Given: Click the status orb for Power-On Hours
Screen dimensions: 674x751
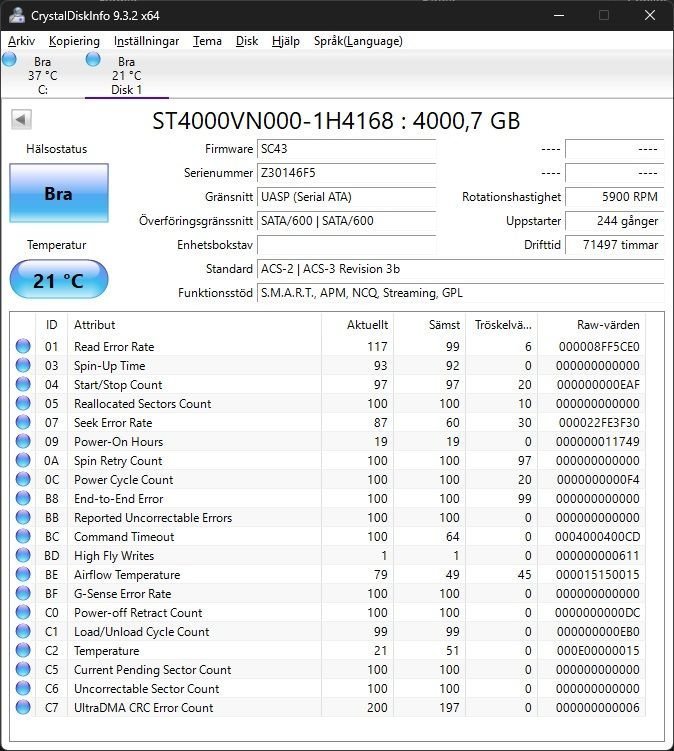Looking at the screenshot, I should click(x=23, y=442).
